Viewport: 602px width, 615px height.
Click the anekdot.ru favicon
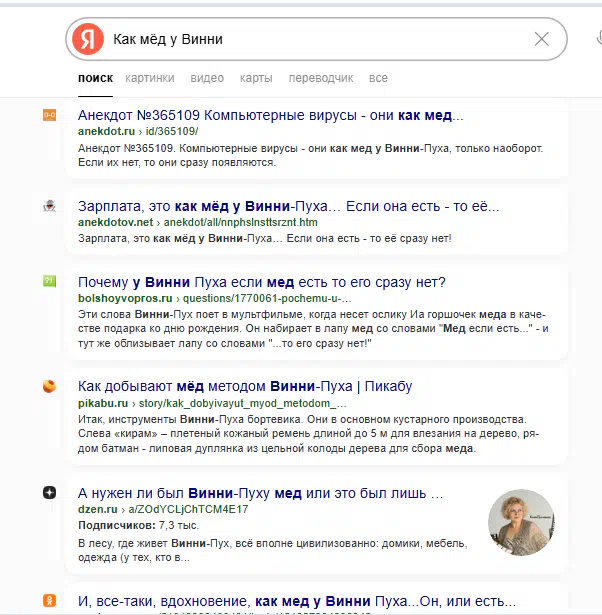point(49,115)
